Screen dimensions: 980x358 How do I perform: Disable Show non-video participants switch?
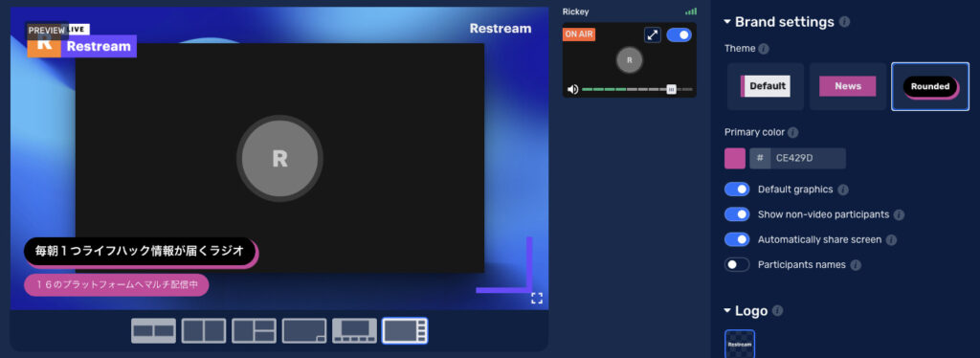point(737,214)
